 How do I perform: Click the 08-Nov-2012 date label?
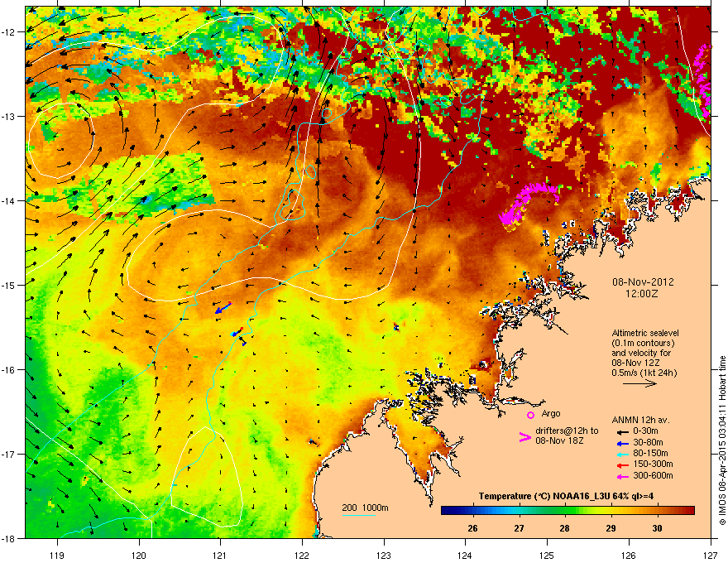[x=643, y=282]
